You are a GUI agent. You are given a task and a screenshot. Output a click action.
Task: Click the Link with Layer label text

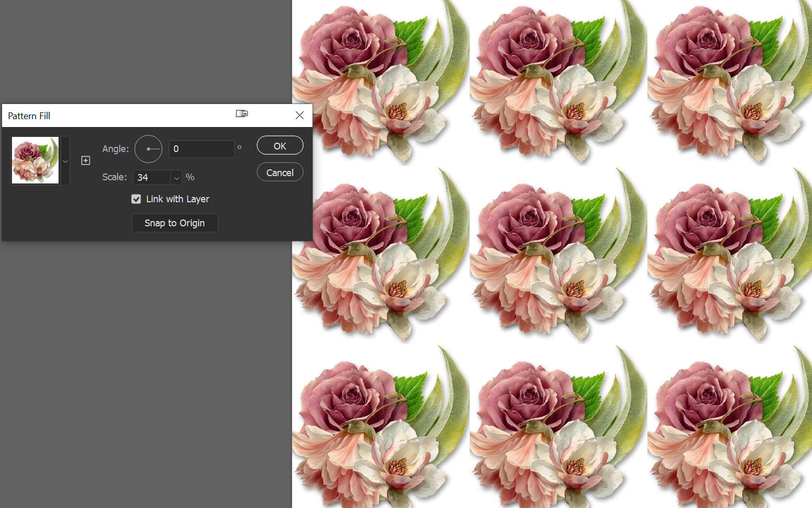point(178,199)
